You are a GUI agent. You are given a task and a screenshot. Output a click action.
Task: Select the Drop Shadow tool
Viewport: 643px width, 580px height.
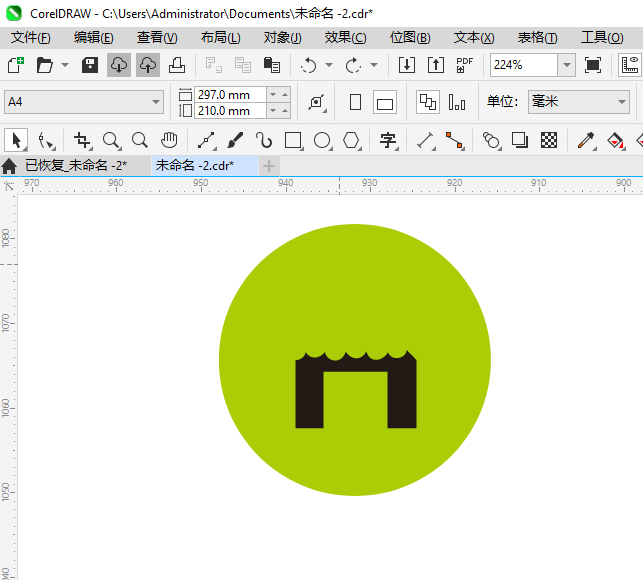click(x=520, y=140)
